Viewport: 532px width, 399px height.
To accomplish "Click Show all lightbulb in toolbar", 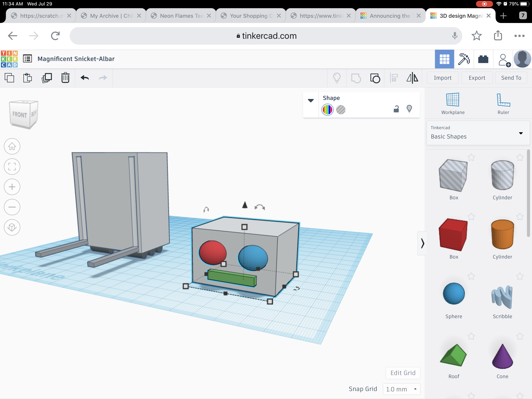I will coord(337,78).
